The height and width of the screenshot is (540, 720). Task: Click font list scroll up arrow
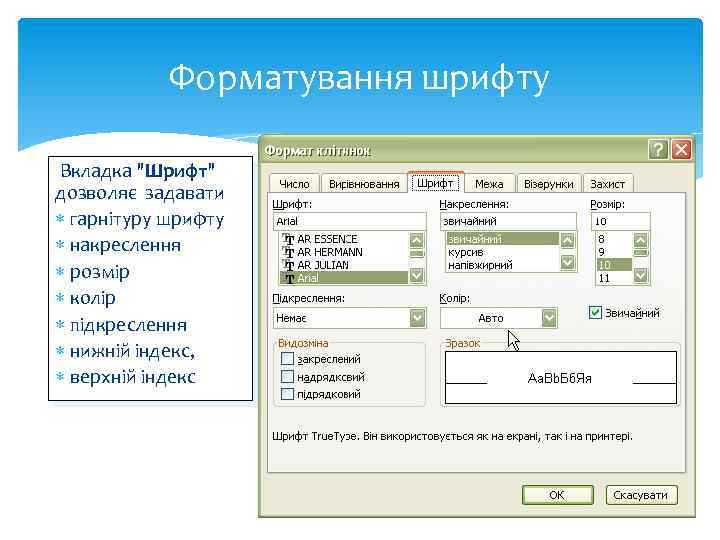click(x=416, y=240)
